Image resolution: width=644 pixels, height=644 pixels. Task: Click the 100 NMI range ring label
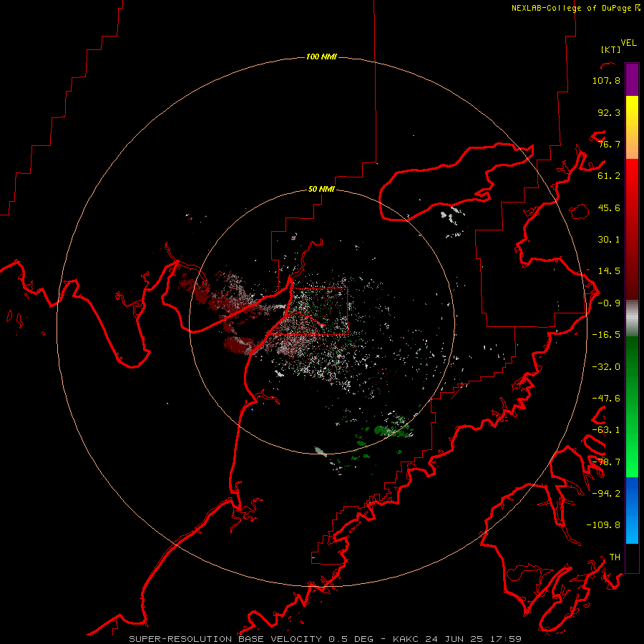[321, 57]
